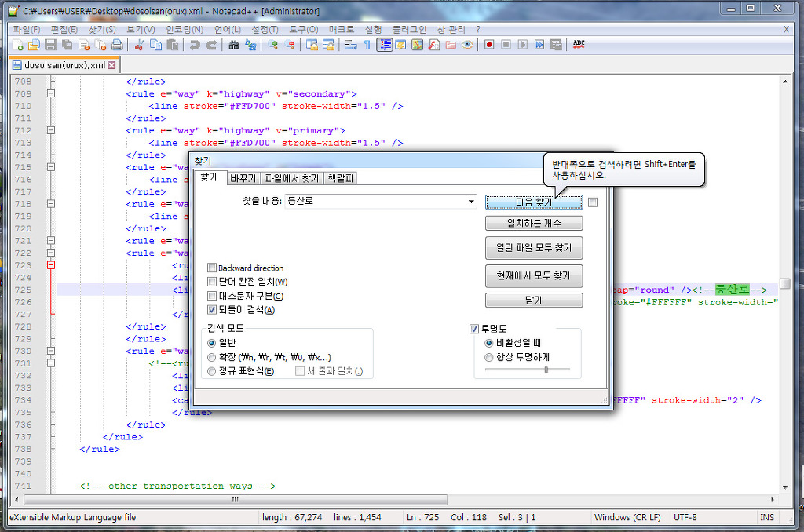
Task: Select 정규 표현식 search mode
Action: [x=212, y=371]
